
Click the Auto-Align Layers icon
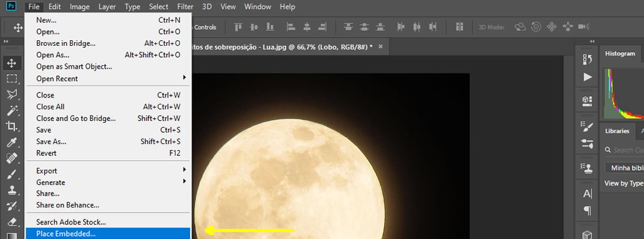(x=459, y=27)
